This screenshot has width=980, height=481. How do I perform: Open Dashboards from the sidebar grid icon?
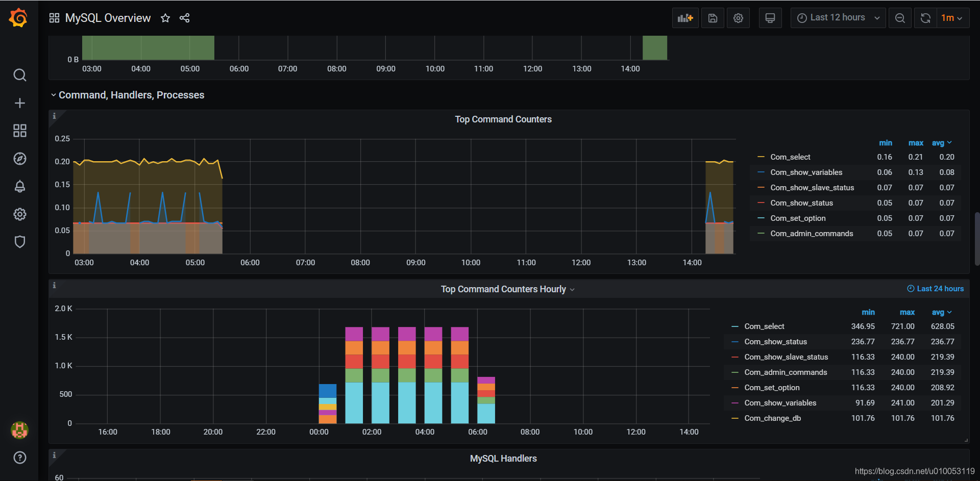click(x=19, y=131)
